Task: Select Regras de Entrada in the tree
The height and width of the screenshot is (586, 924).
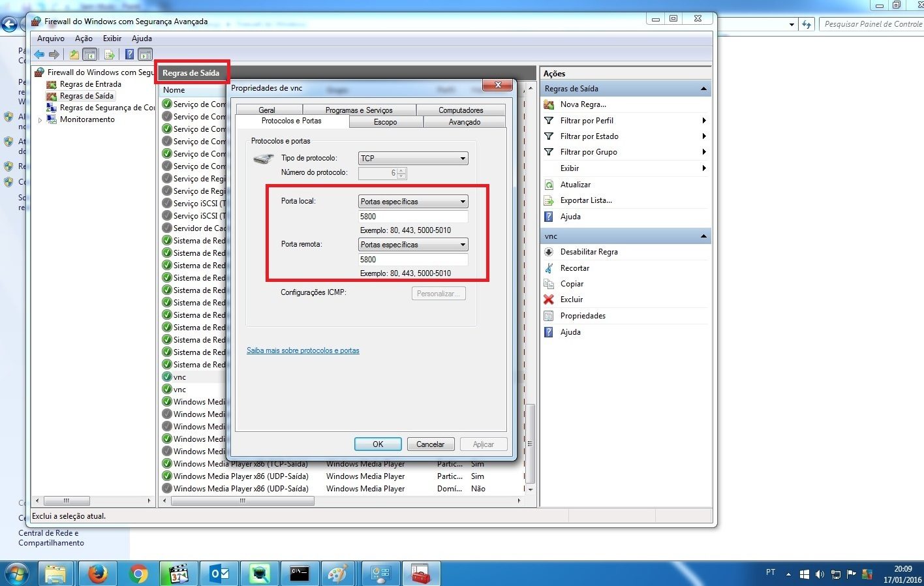Action: tap(90, 84)
